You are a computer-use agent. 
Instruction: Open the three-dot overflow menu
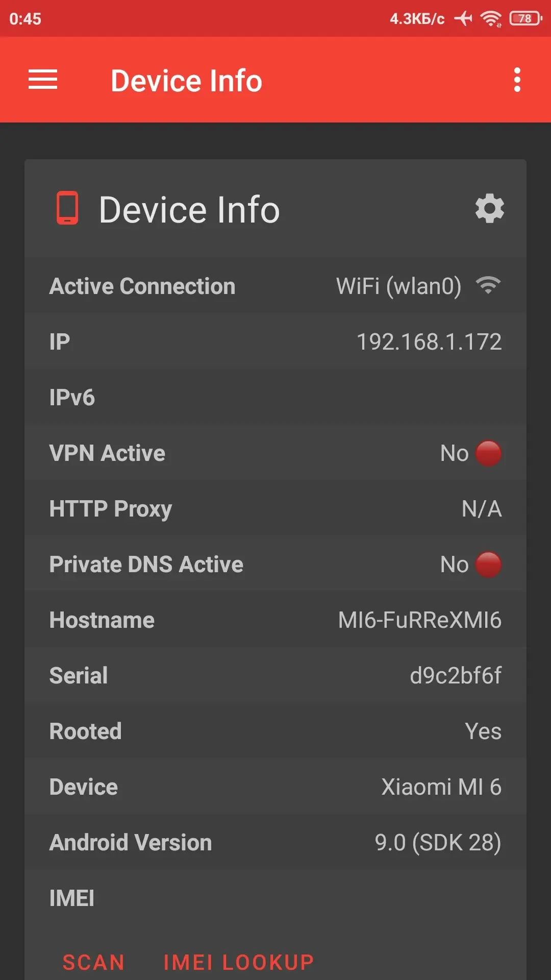point(517,80)
